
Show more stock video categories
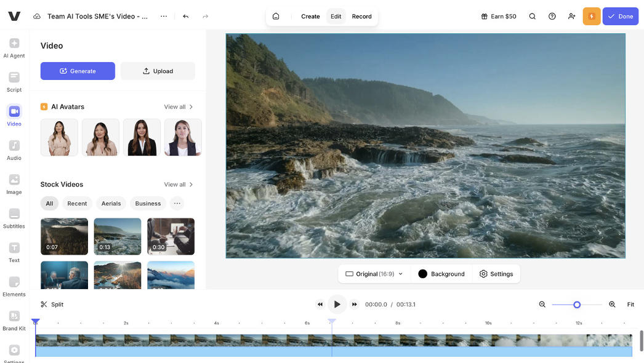click(177, 203)
